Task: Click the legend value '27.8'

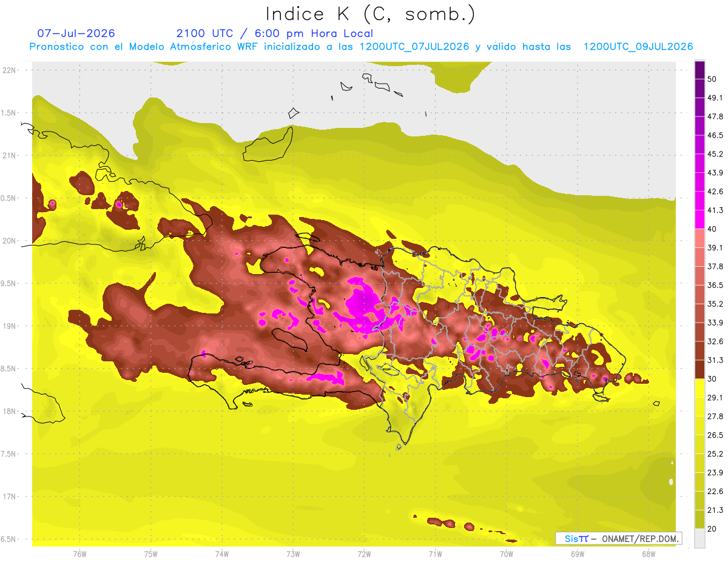Action: [x=715, y=416]
